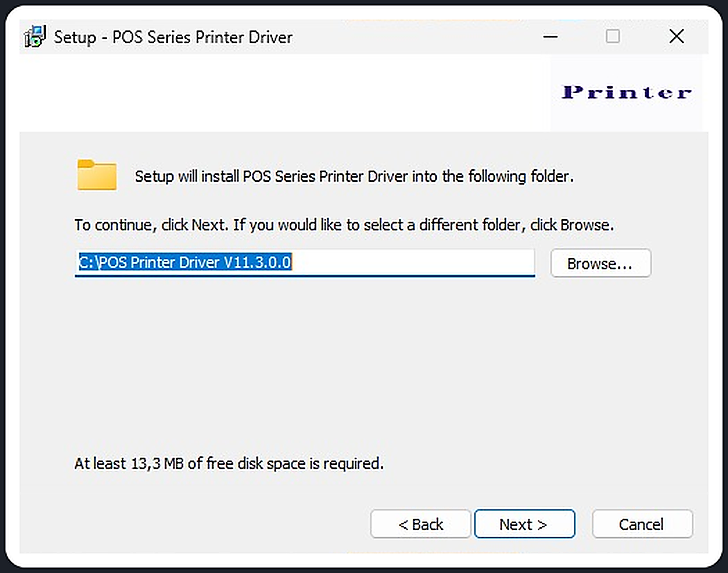Image resolution: width=728 pixels, height=573 pixels.
Task: Focus the install folder path field
Action: (x=305, y=263)
